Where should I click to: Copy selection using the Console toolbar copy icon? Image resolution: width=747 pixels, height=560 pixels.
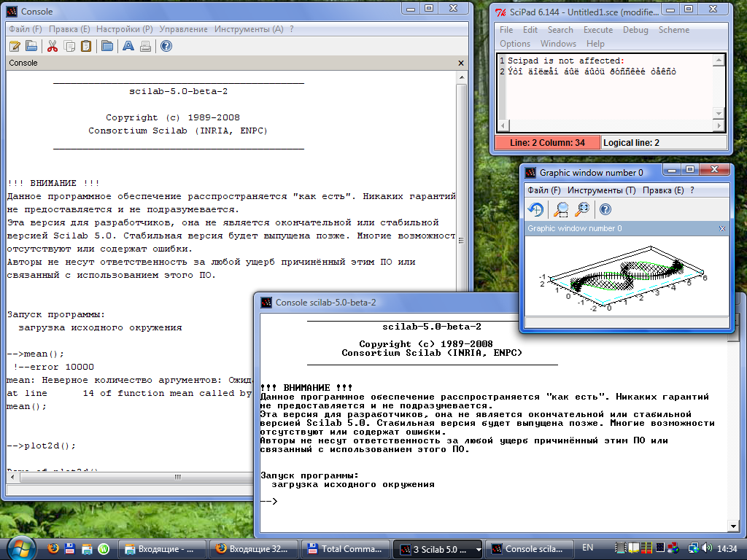[x=69, y=46]
